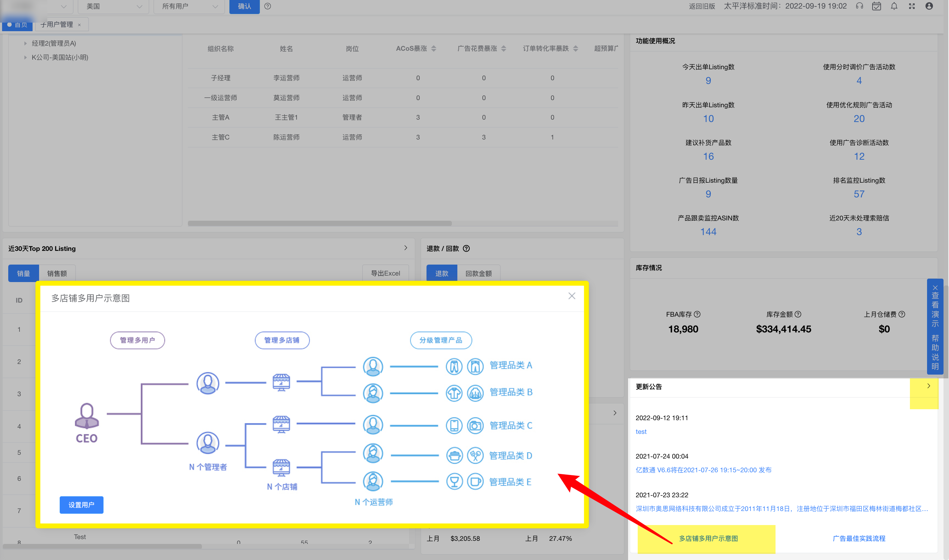Click the cooking pot icon for 管理品类 D
This screenshot has width=949, height=560.
pyautogui.click(x=455, y=455)
